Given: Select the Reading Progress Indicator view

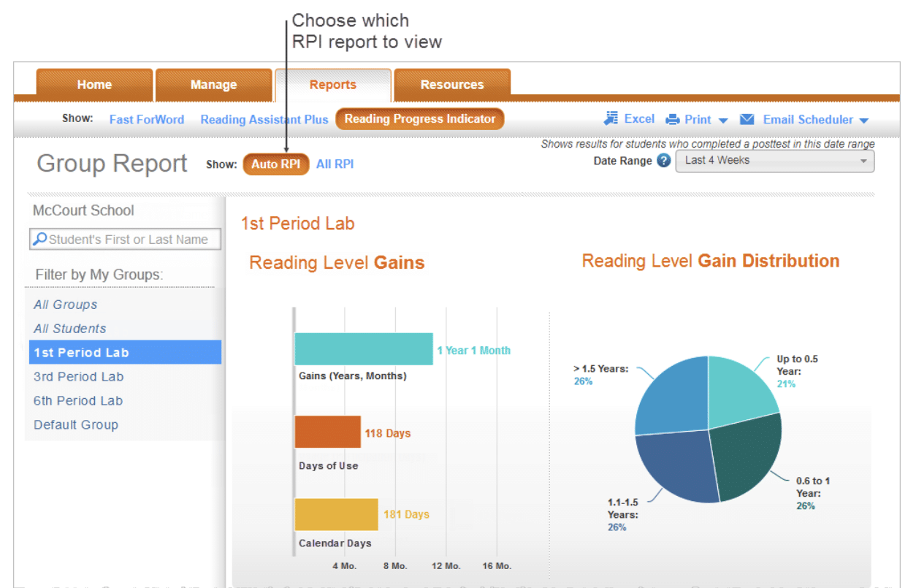Looking at the screenshot, I should click(x=420, y=119).
